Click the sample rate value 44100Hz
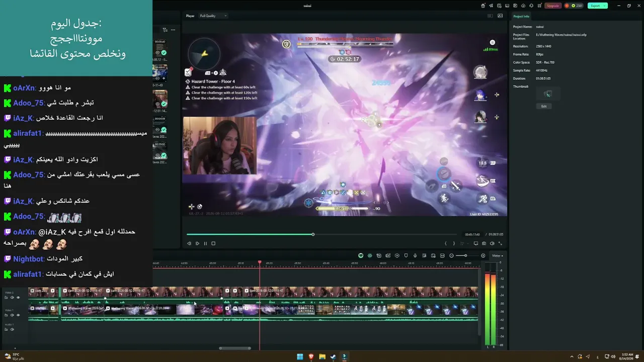 click(x=542, y=70)
